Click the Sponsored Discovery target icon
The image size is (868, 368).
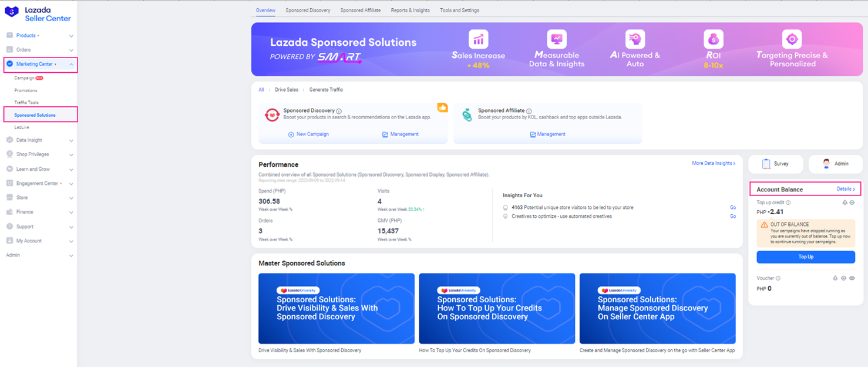272,115
